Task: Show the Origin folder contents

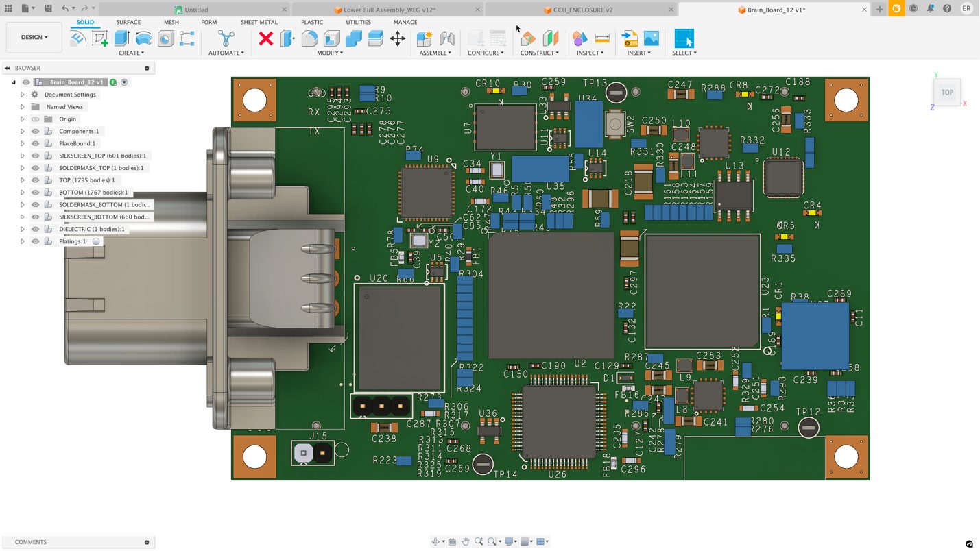Action: [23, 119]
